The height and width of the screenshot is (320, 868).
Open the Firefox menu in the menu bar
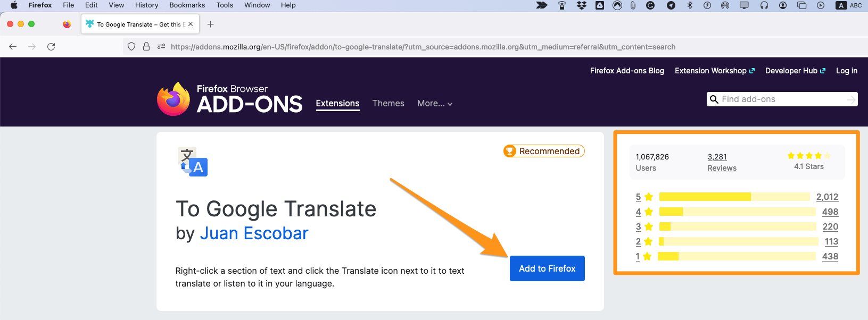click(x=40, y=5)
